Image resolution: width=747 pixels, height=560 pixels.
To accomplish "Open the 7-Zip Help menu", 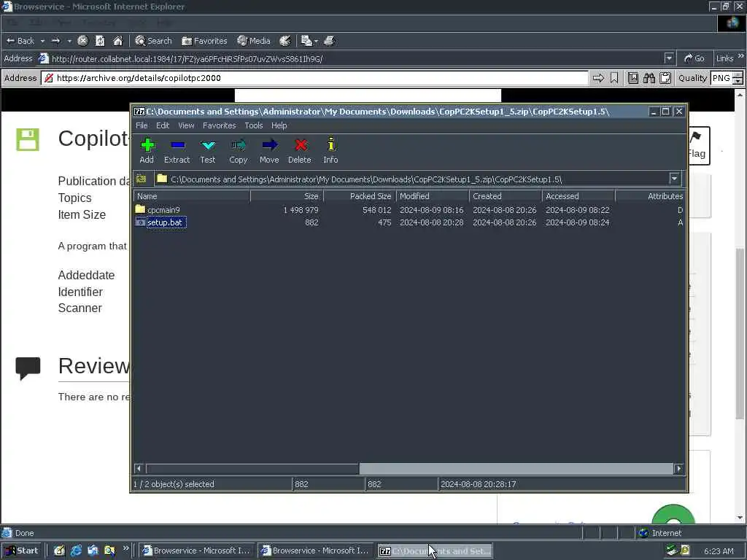I will coord(279,125).
